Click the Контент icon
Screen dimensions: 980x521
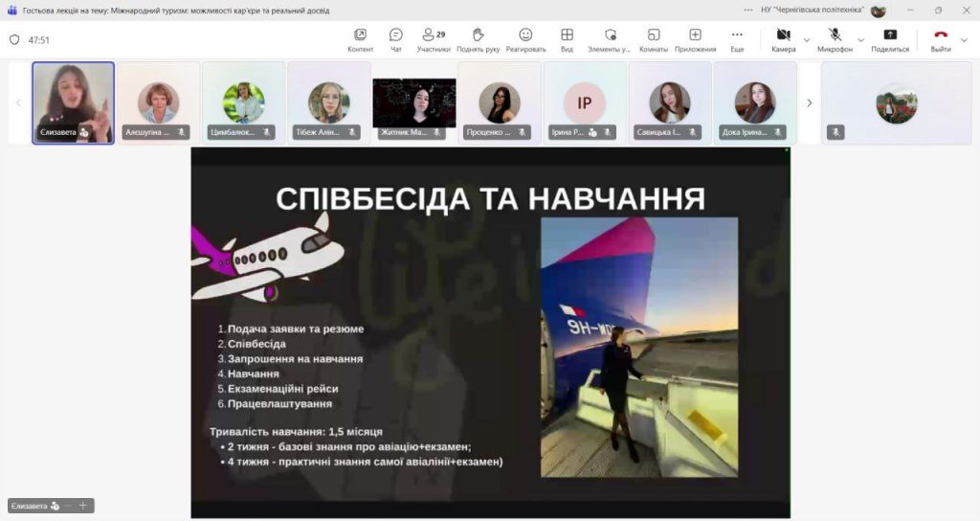click(360, 39)
